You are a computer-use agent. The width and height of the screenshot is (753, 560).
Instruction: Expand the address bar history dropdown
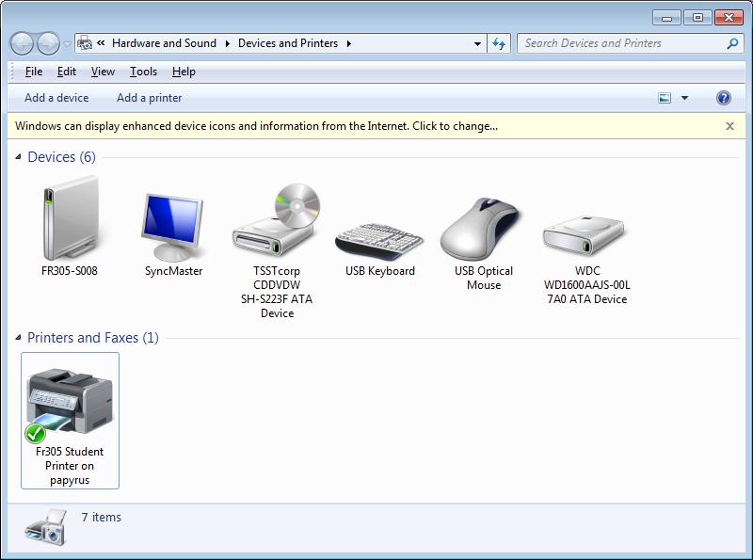pos(477,43)
